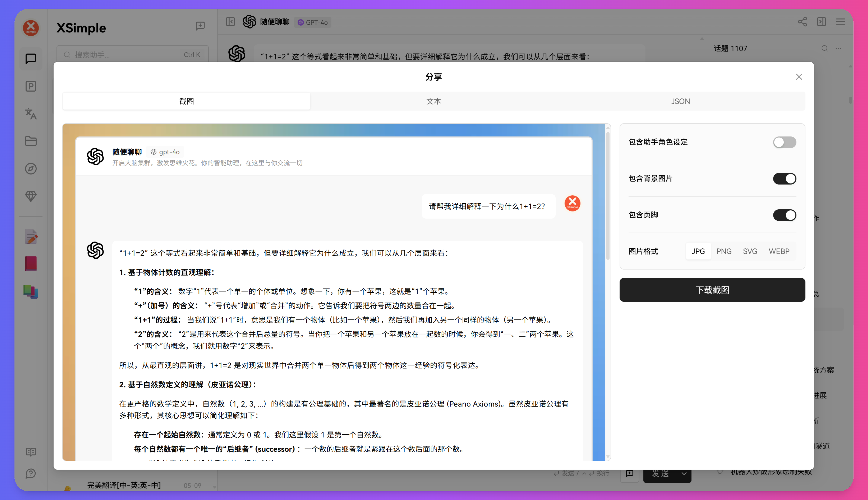This screenshot has width=868, height=500.
Task: Switch to the JSON share tab
Action: click(x=681, y=101)
